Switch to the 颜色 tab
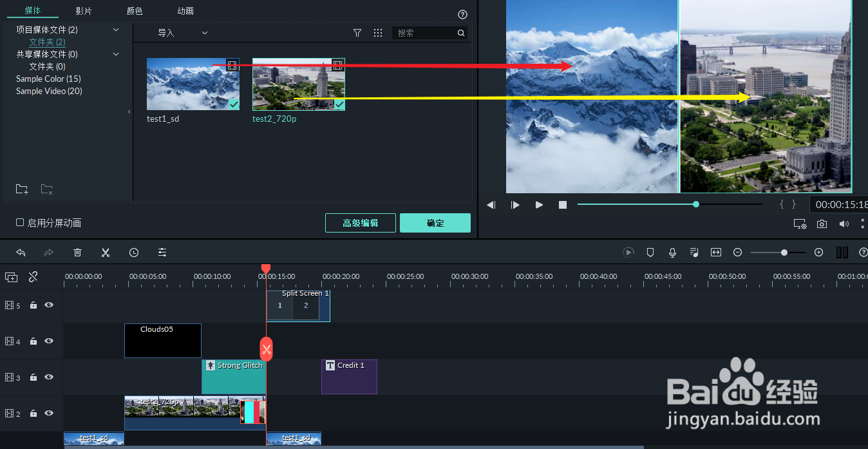The image size is (868, 449). [x=134, y=10]
